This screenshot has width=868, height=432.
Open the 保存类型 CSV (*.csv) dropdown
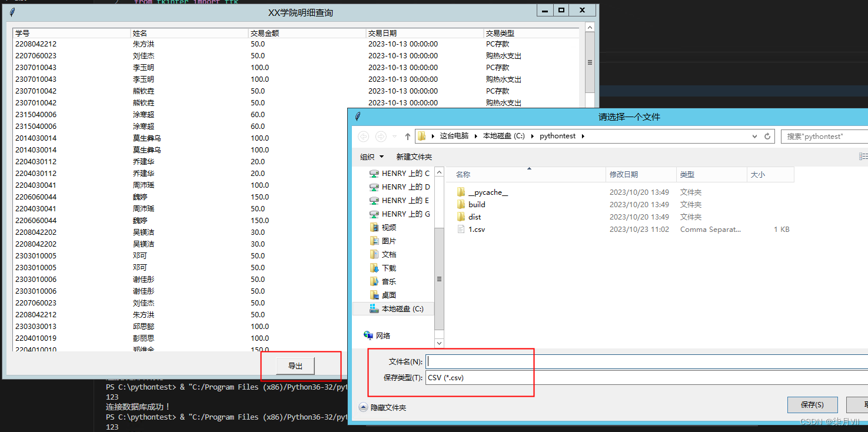[x=646, y=377]
